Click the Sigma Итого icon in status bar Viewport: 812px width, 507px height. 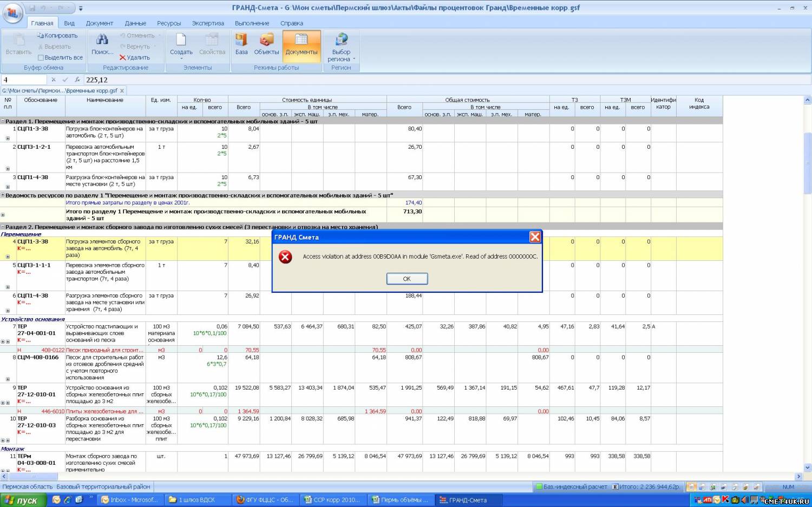[615, 487]
